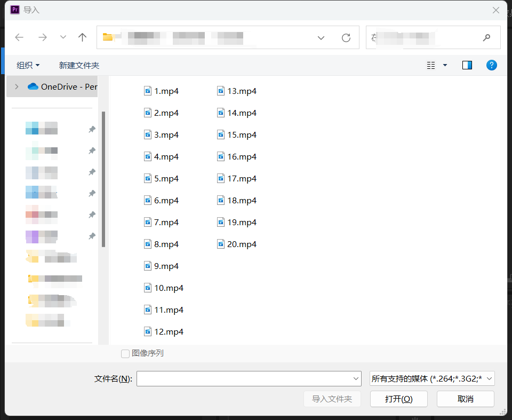
Task: Click the search magnifier icon
Action: tap(486, 38)
